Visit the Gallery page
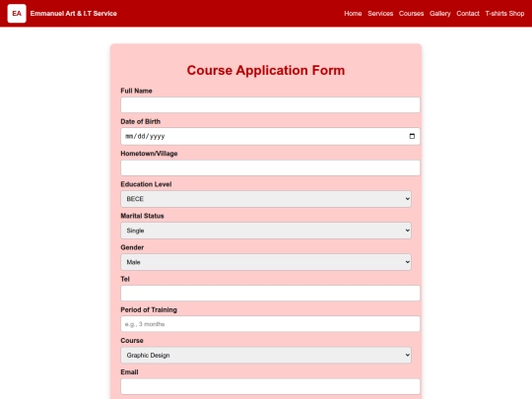Viewport: 532px width, 399px height. (440, 14)
